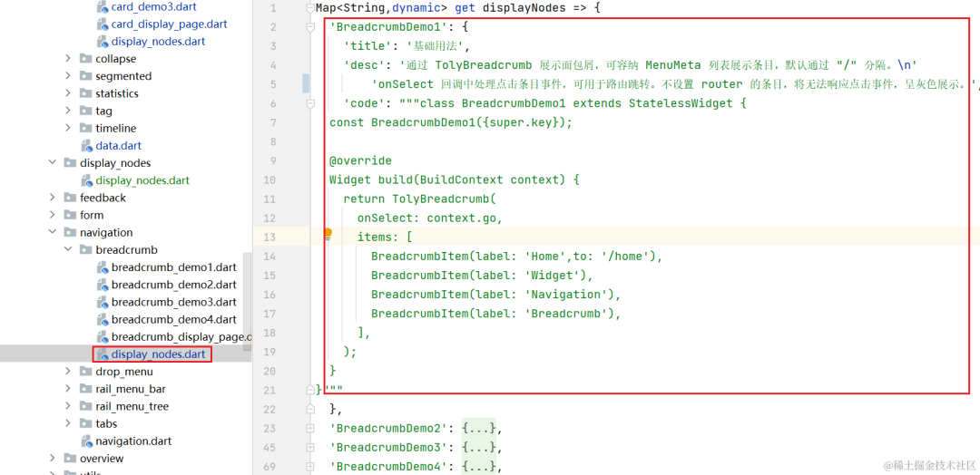Expand the rail_menu_tree folder
The height and width of the screenshot is (475, 980).
tap(68, 406)
